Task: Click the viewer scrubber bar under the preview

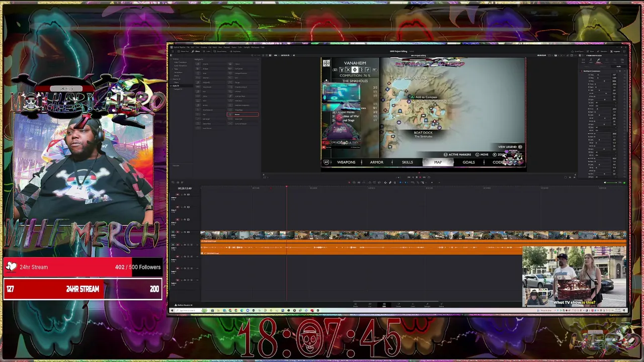Action: tap(419, 175)
